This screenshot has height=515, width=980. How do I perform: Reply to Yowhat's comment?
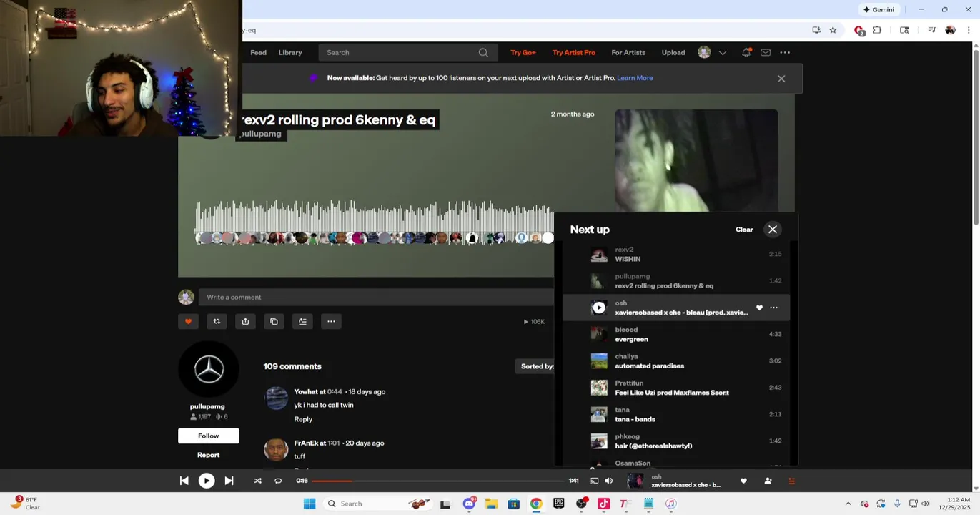coord(303,419)
